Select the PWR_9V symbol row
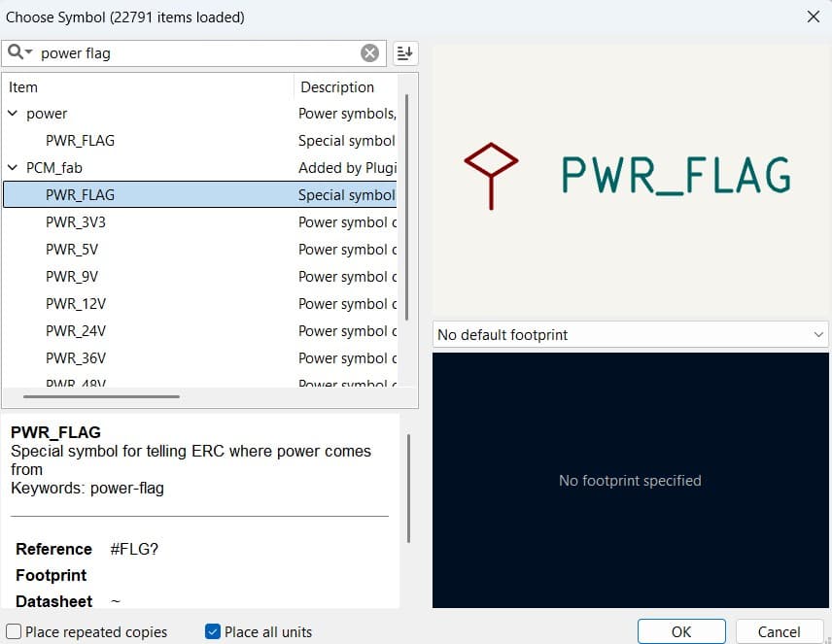Viewport: 832px width, 644px height. click(200, 277)
